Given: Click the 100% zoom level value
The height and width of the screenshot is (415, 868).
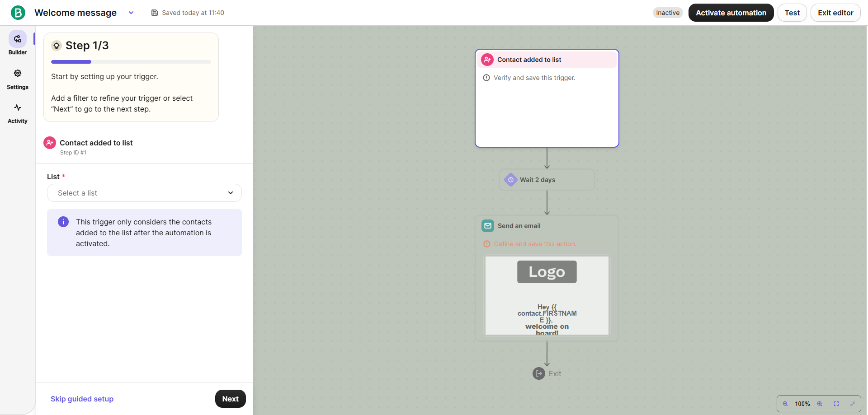Looking at the screenshot, I should coord(802,404).
